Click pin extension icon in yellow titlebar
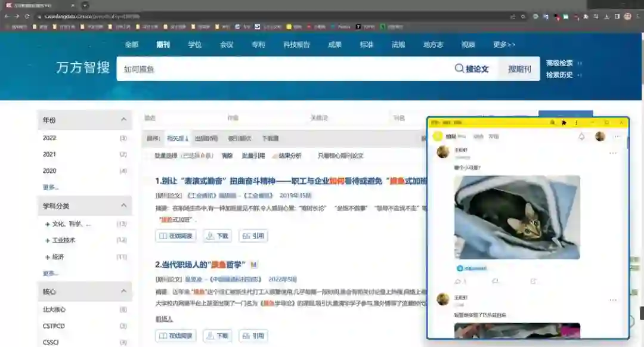This screenshot has width=644, height=347. (564, 122)
